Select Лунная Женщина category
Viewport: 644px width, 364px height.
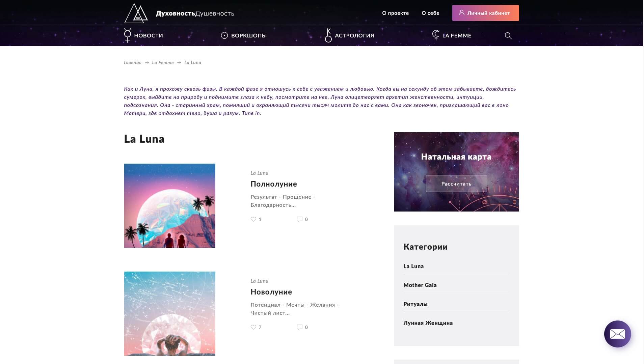428,323
